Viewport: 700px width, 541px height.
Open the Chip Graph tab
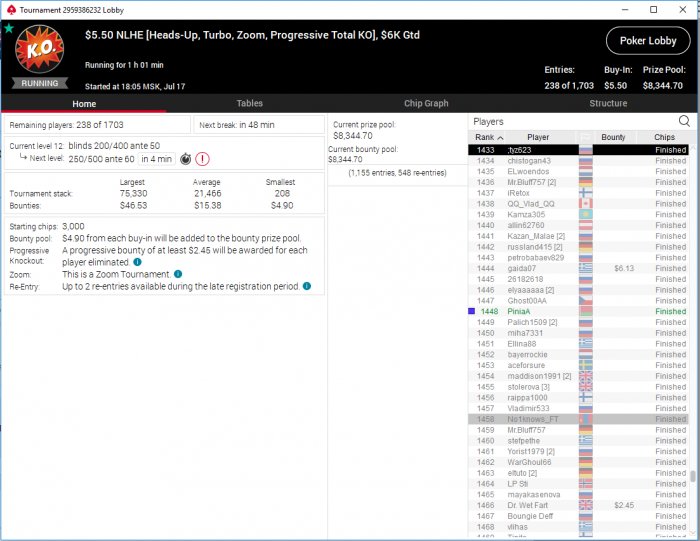coord(426,103)
